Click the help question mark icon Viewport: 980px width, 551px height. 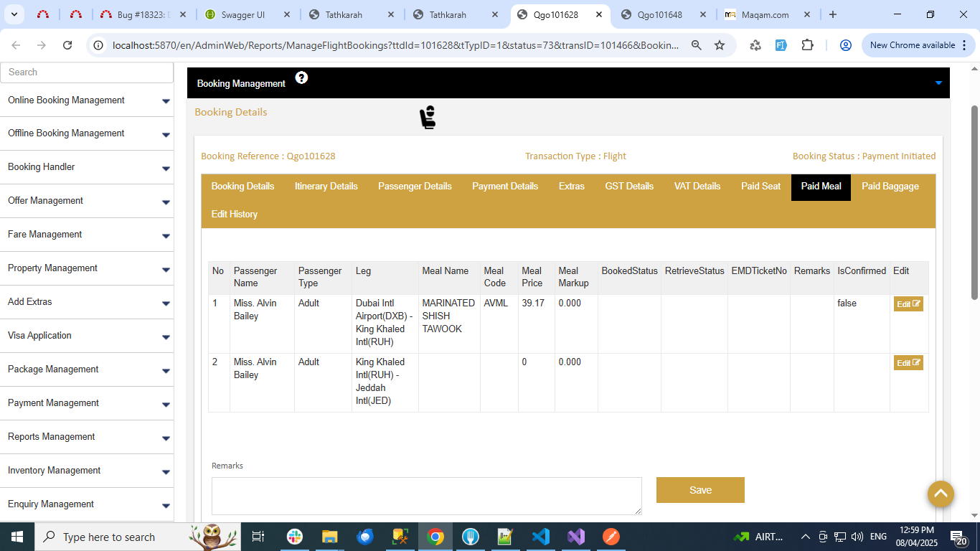pos(301,77)
